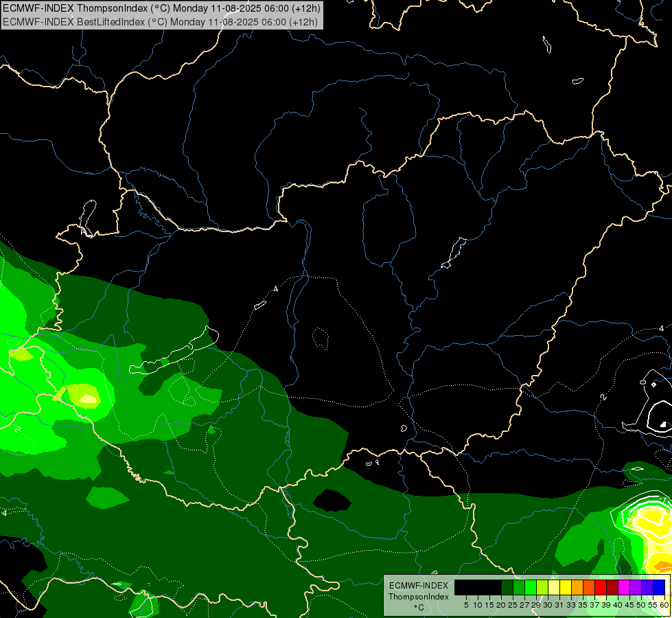The height and width of the screenshot is (618, 672).
Task: Pick the blue 55–60 legend swatch
Action: 659,587
